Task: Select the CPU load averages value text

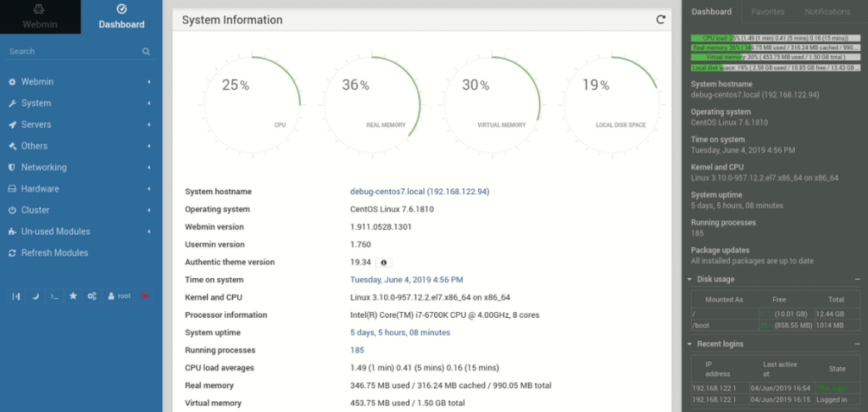Action: tap(425, 368)
